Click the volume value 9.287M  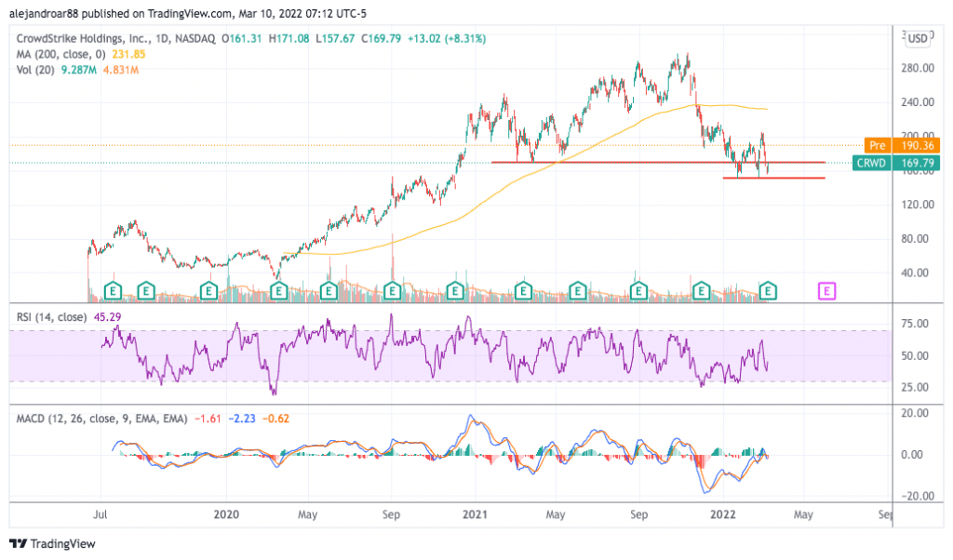78,70
